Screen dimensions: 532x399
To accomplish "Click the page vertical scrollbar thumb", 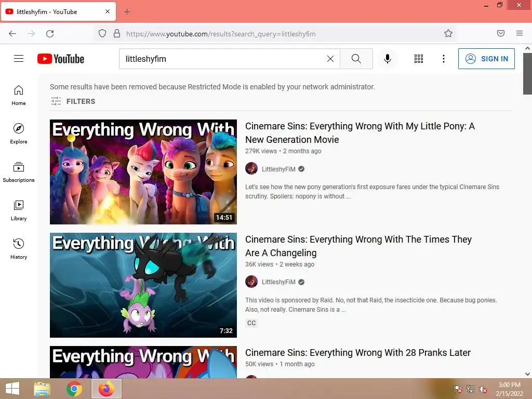I will pyautogui.click(x=527, y=74).
